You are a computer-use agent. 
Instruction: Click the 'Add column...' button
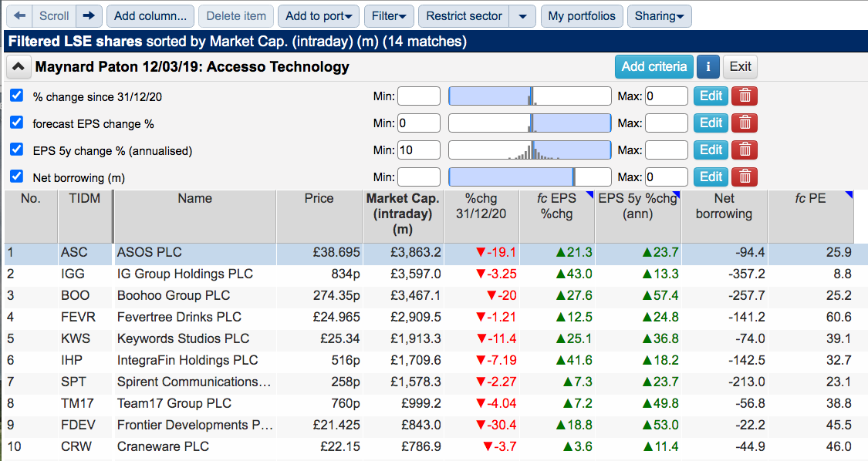(x=150, y=16)
